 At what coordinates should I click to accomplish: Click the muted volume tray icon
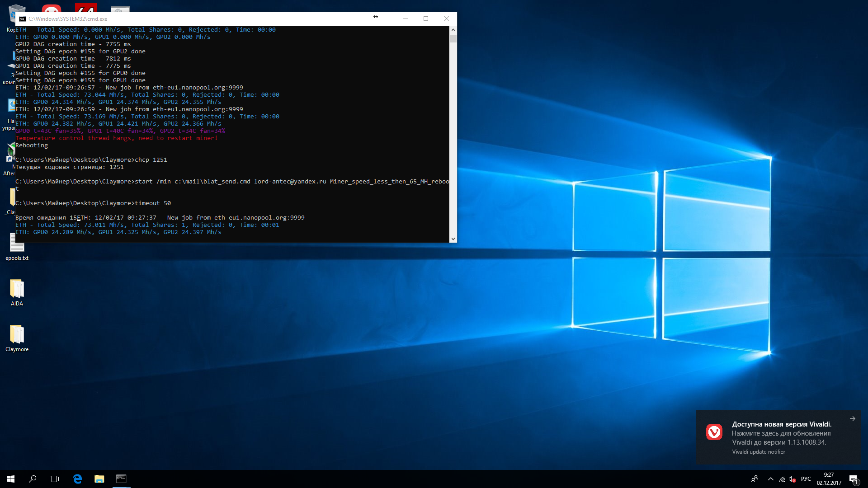tap(792, 479)
